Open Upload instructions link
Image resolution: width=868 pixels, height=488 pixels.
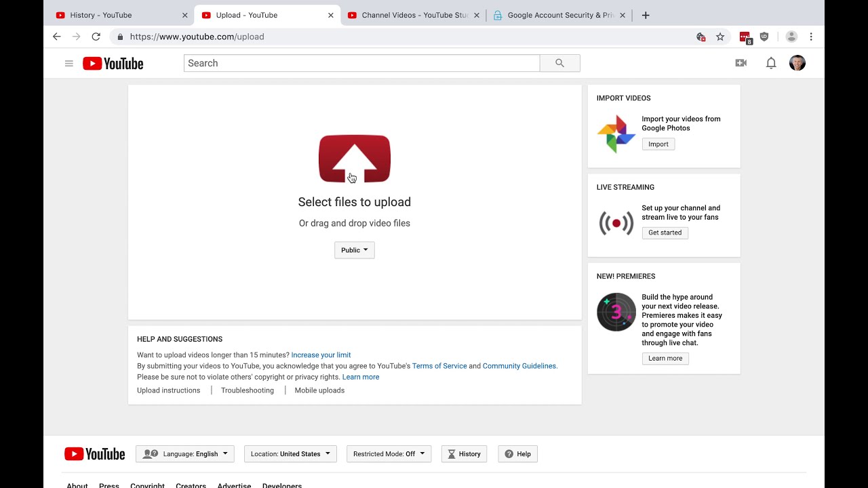point(169,390)
